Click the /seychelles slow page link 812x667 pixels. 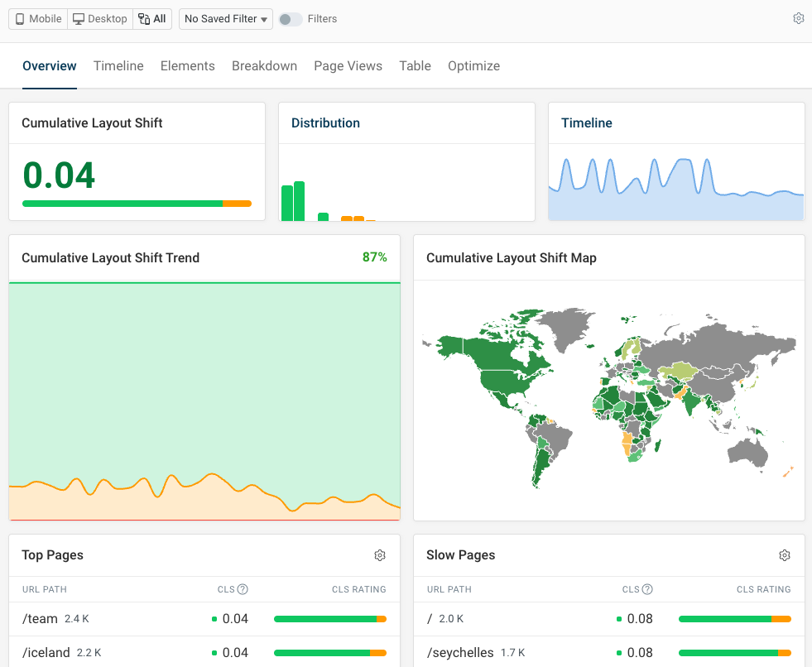459,652
